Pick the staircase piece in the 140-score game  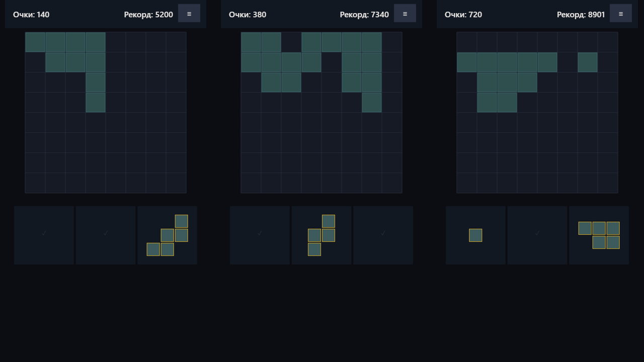click(x=167, y=235)
